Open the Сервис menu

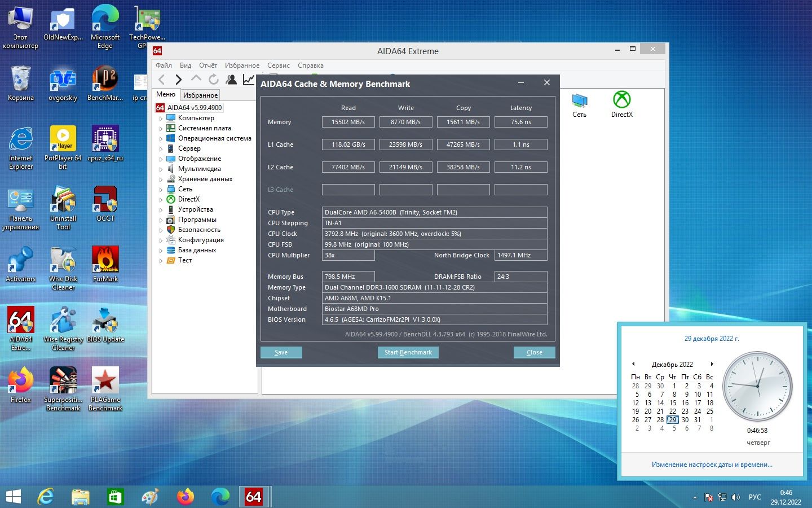point(279,65)
